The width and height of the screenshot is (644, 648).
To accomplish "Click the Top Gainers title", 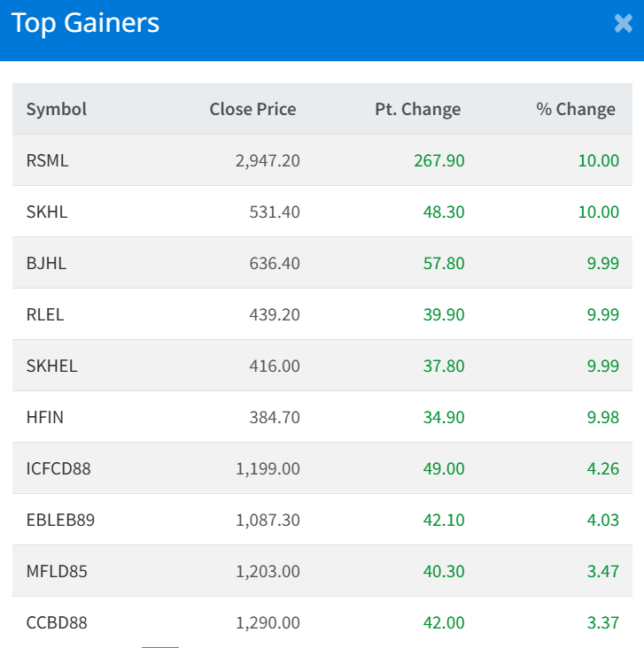I will click(85, 24).
